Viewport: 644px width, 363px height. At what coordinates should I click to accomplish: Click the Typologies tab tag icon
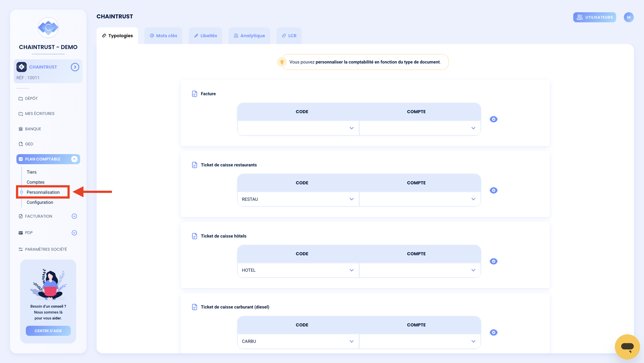pyautogui.click(x=104, y=36)
